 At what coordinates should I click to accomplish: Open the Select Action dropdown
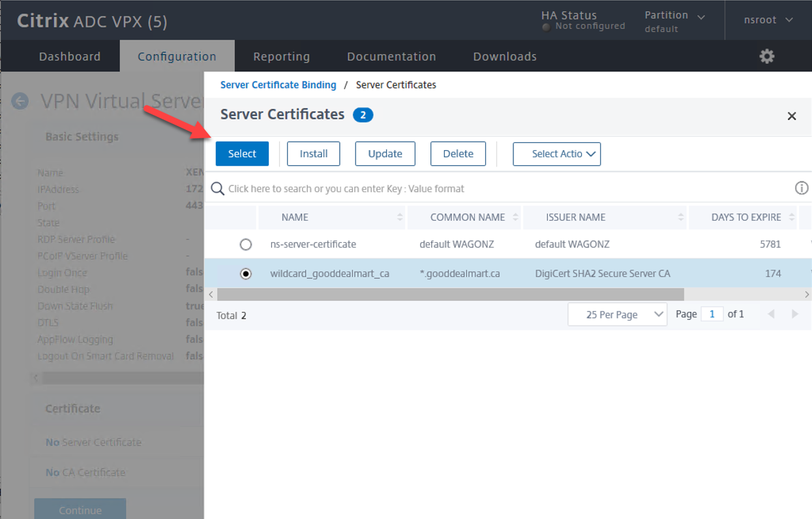click(x=556, y=154)
